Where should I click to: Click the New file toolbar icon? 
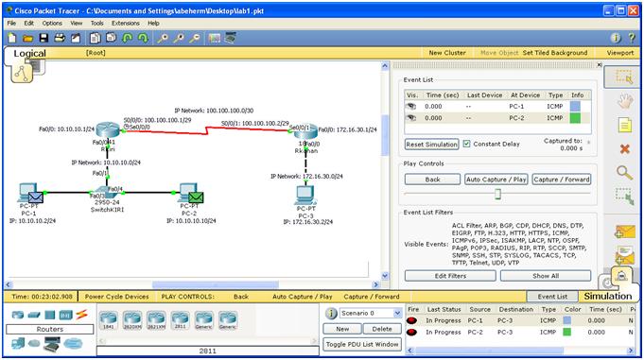coord(12,38)
